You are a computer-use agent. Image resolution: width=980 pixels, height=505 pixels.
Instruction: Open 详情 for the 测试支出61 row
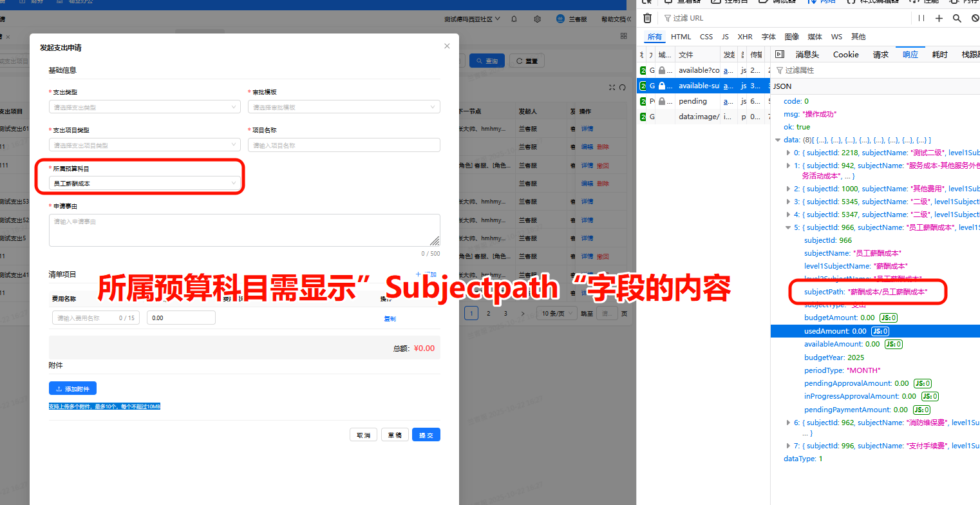pos(587,129)
